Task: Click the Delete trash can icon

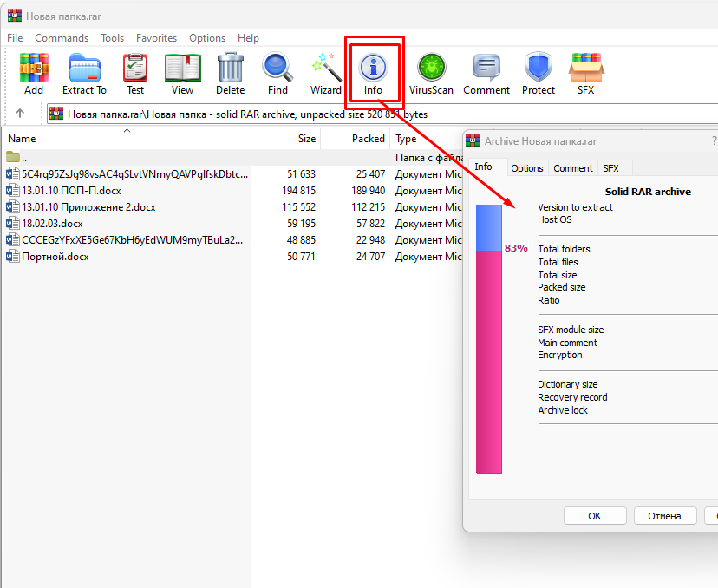Action: coord(231,68)
